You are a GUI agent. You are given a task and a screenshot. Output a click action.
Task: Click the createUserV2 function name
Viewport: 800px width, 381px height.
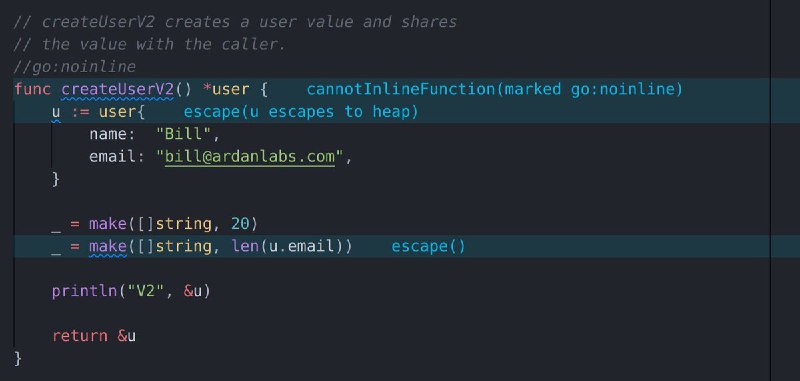[x=118, y=89]
